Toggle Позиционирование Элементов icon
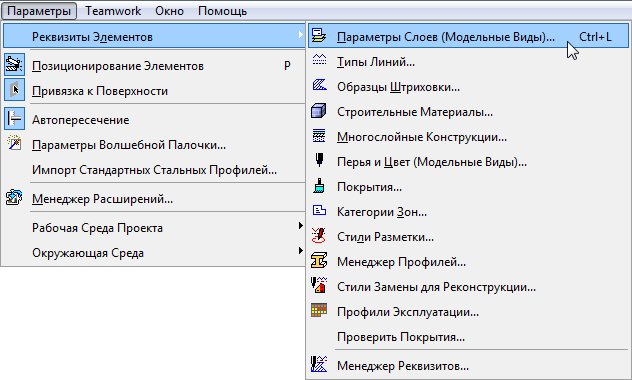Viewport: 632px width, 380px height. [15, 64]
